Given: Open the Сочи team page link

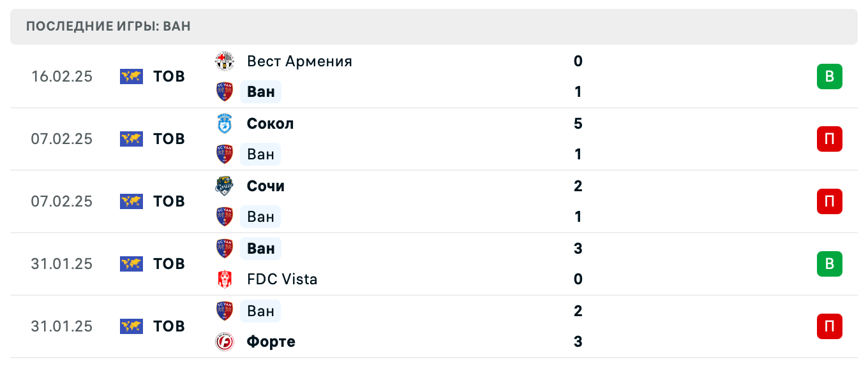Looking at the screenshot, I should 265,186.
